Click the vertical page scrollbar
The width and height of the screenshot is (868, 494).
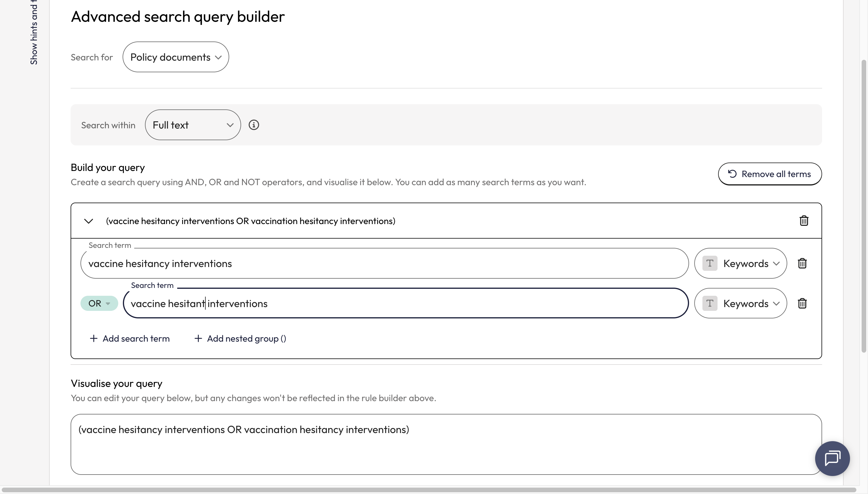click(x=864, y=206)
